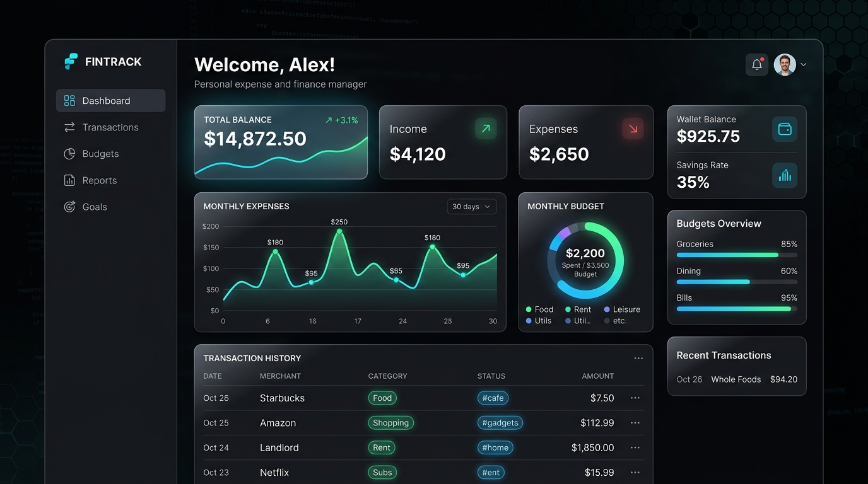Open the 30 days period dropdown

point(472,207)
